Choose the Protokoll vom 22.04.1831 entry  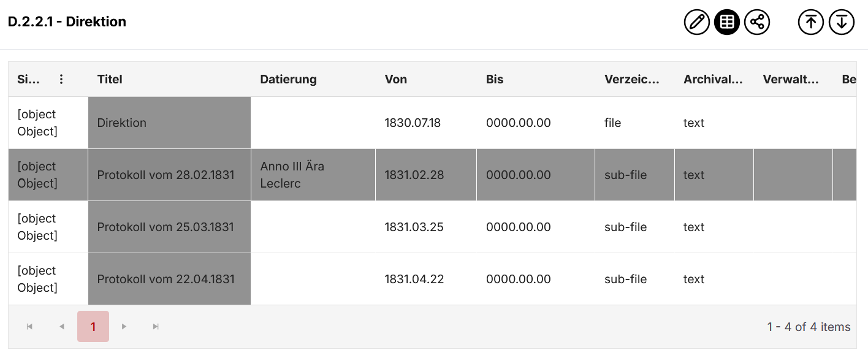click(166, 279)
